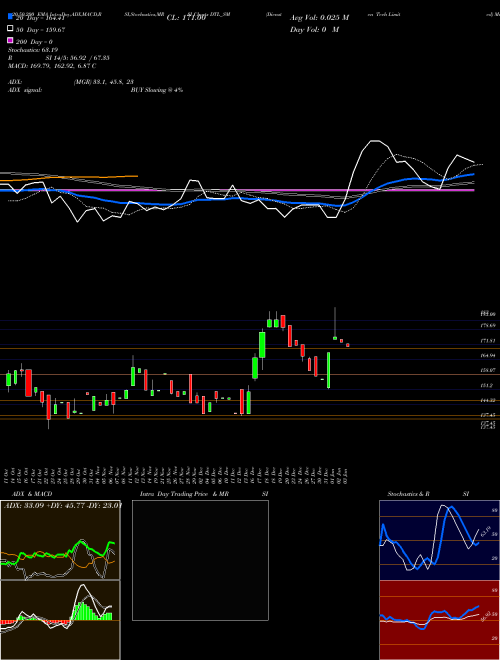
Task: Click the 164.94 price axis label
Action: (488, 356)
